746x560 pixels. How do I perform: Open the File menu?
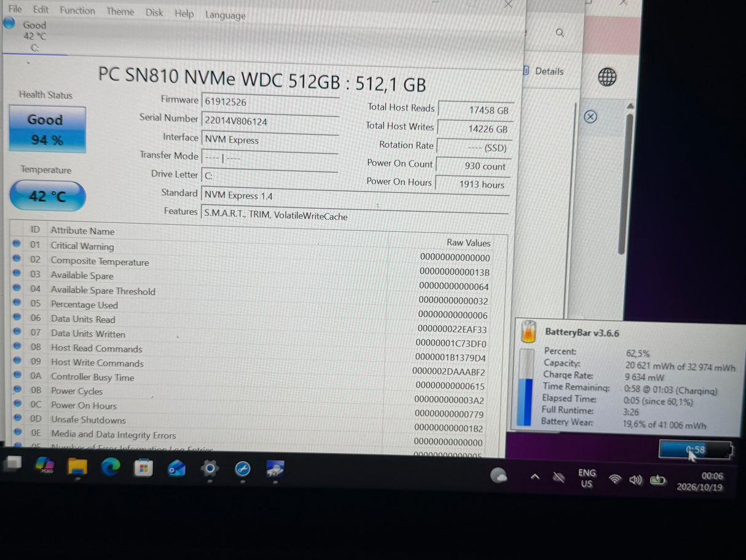click(15, 9)
